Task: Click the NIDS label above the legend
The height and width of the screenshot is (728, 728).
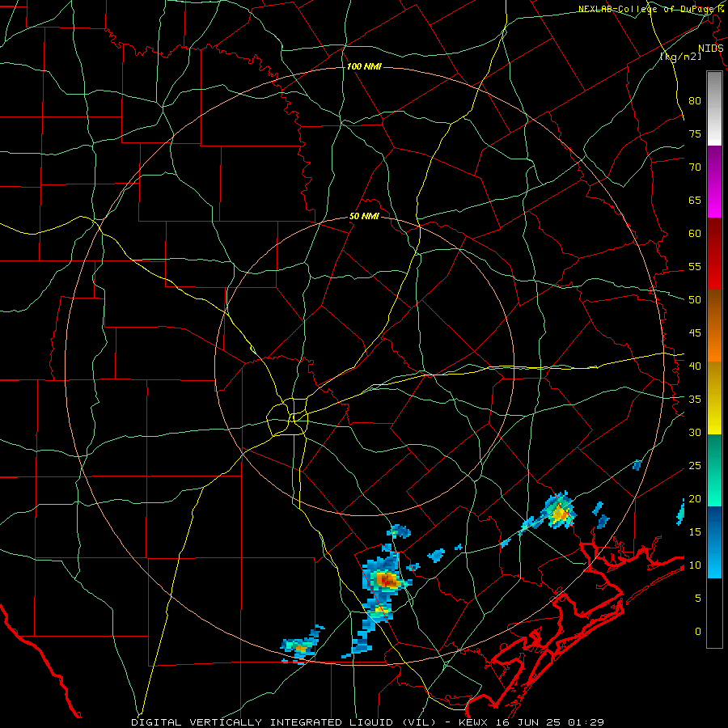Action: coord(711,49)
